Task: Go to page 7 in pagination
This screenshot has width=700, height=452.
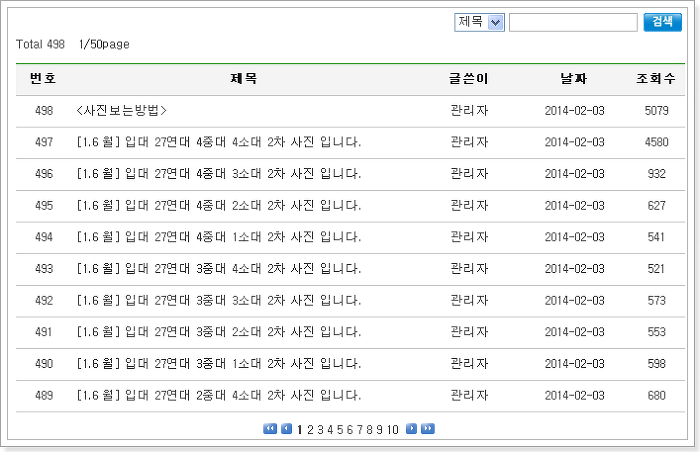Action: coord(359,430)
